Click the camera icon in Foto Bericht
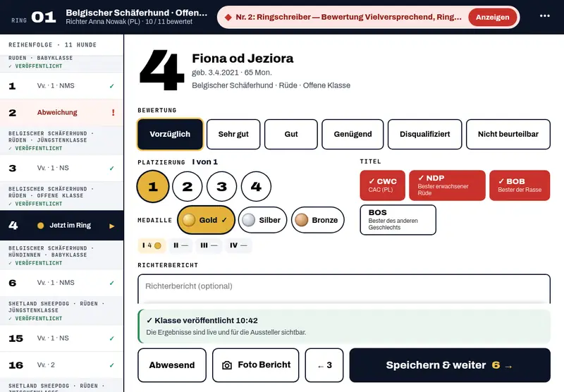Viewport: 564px width, 392px height. click(227, 365)
